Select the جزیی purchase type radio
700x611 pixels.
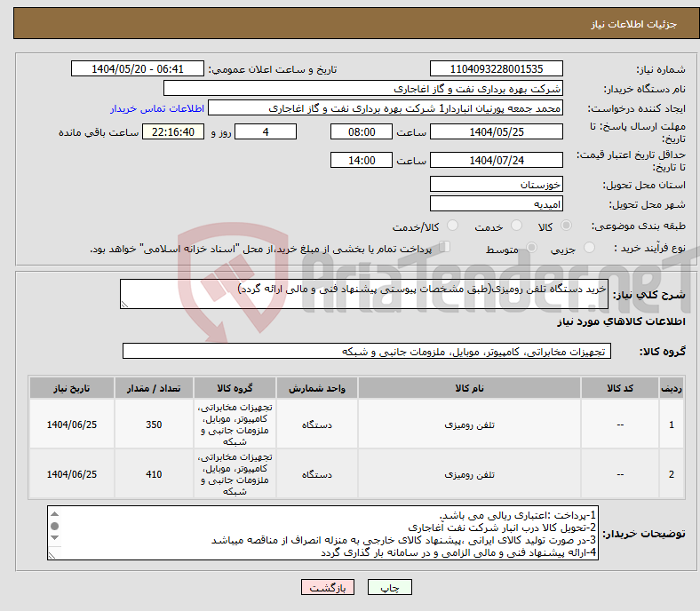(x=589, y=247)
